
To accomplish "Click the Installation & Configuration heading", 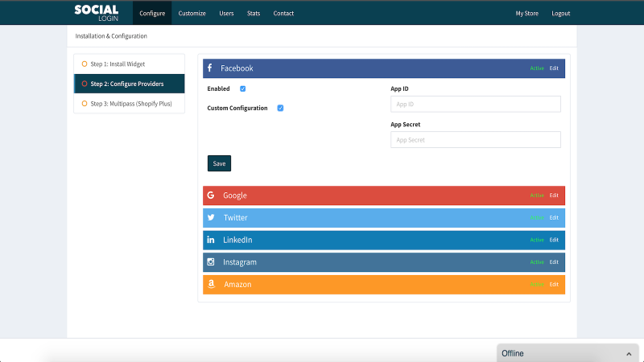I will tap(111, 36).
